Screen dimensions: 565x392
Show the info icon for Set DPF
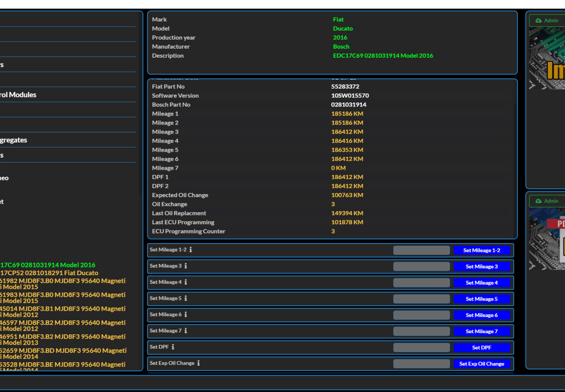tap(173, 347)
